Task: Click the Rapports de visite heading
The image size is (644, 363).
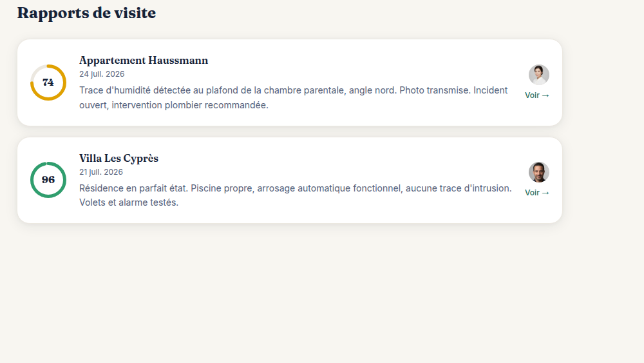Action: [x=87, y=13]
